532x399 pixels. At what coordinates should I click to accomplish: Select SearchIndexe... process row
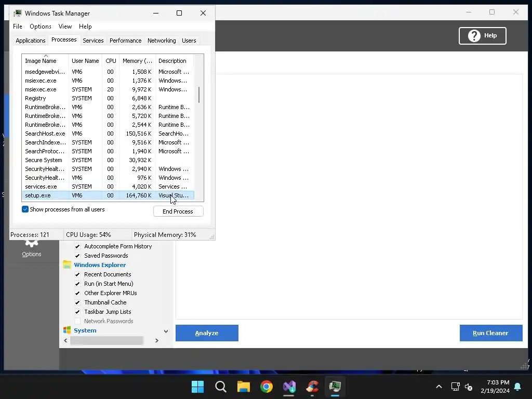pos(108,142)
